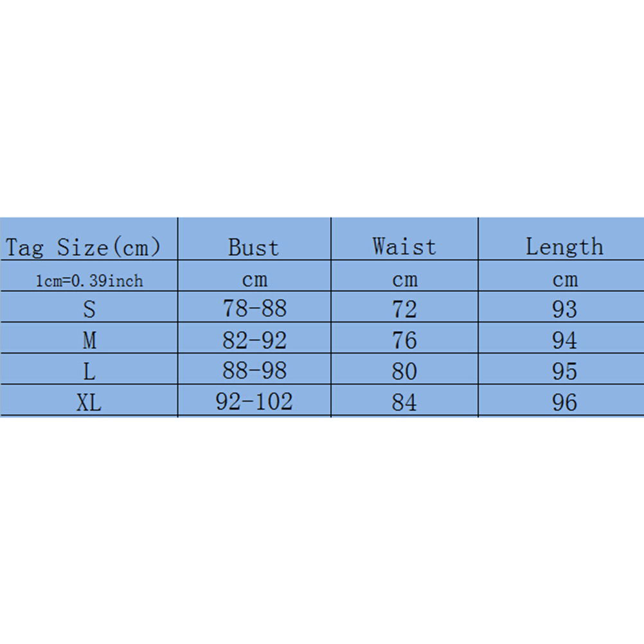This screenshot has width=644, height=644.
Task: Select the Bust column header
Action: pyautogui.click(x=253, y=247)
